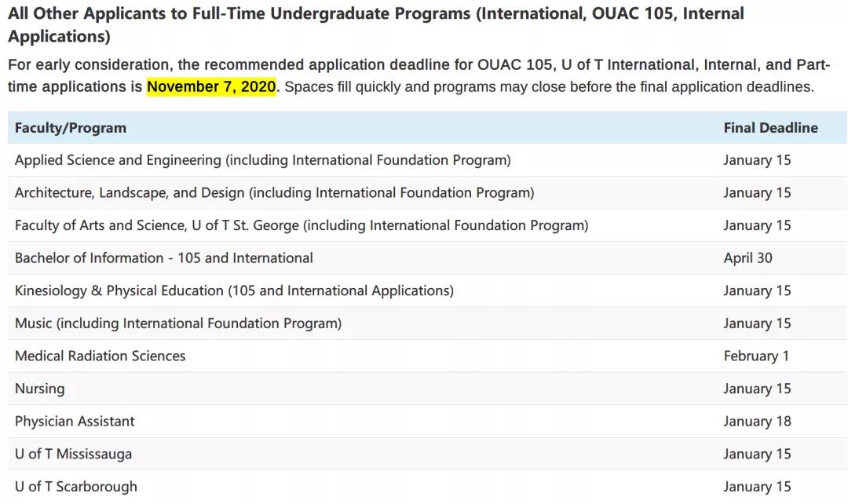Viewport: 848px width, 504px height.
Task: Click Medical Radiation Sciences entry
Action: (100, 356)
